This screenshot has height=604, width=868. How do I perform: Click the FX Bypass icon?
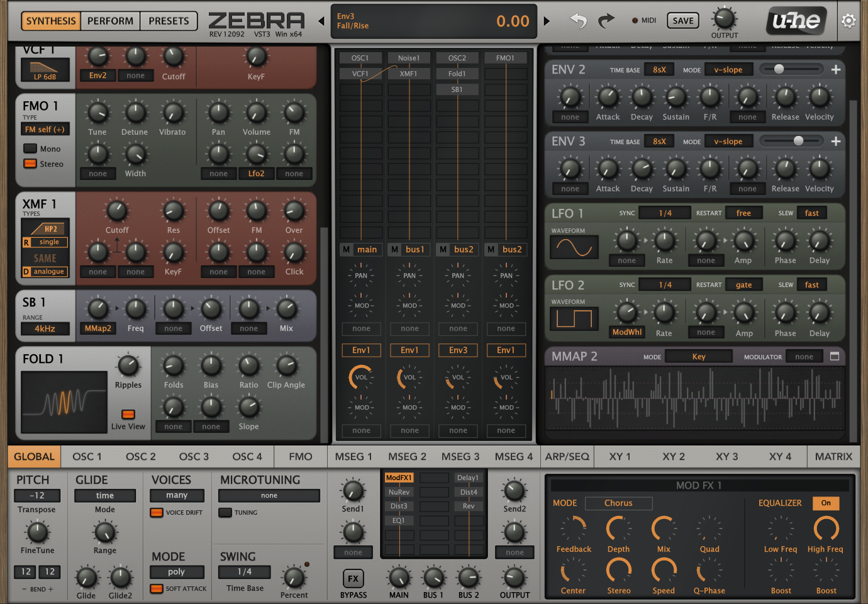353,579
